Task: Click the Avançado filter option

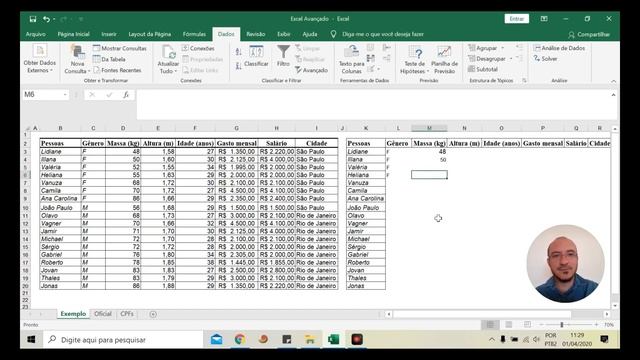Action: pos(311,70)
